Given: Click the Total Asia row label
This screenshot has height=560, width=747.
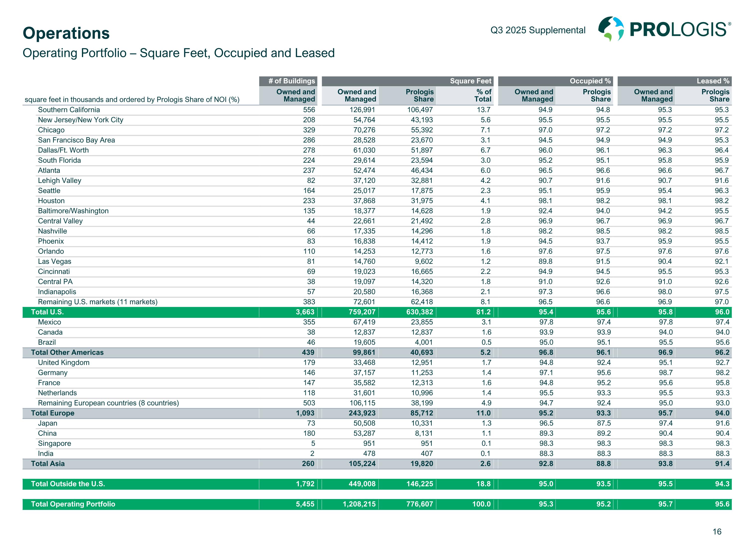Looking at the screenshot, I should point(48,464).
